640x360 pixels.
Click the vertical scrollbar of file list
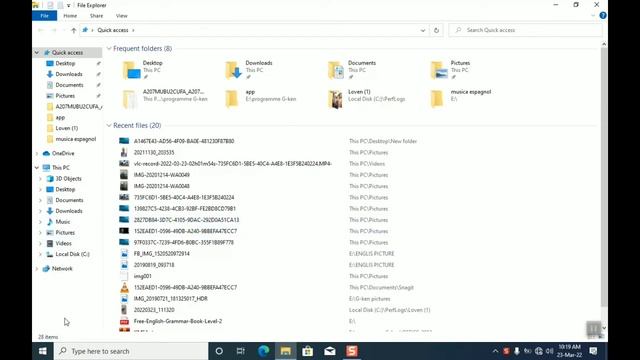pos(604,178)
